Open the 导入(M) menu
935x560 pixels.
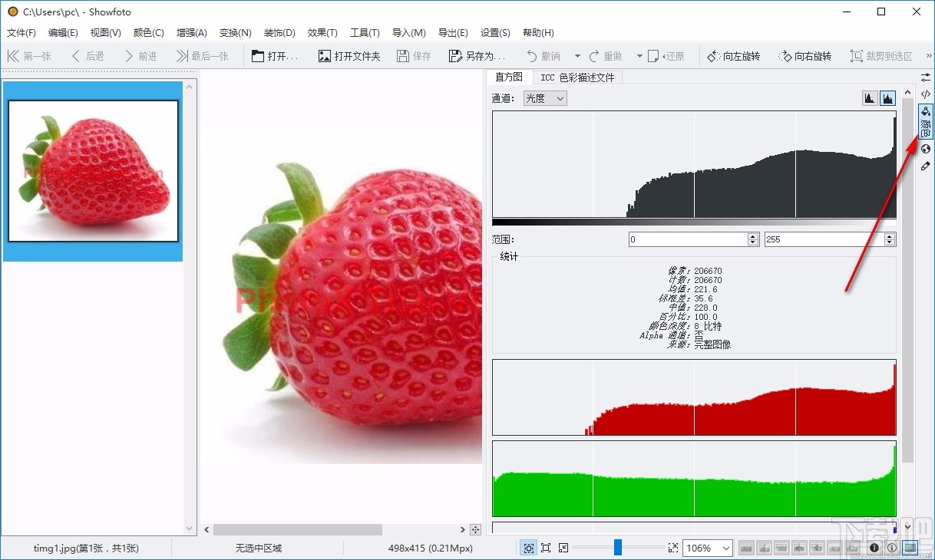408,33
